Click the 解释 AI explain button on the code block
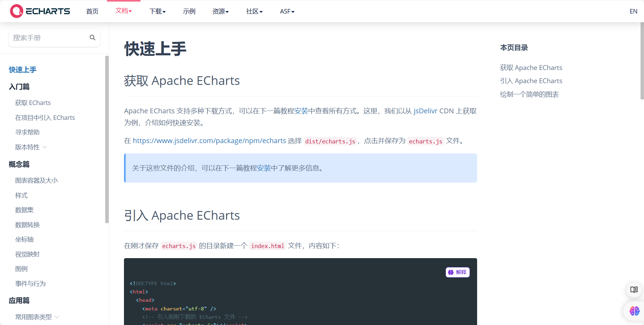This screenshot has height=325, width=644. tap(457, 272)
